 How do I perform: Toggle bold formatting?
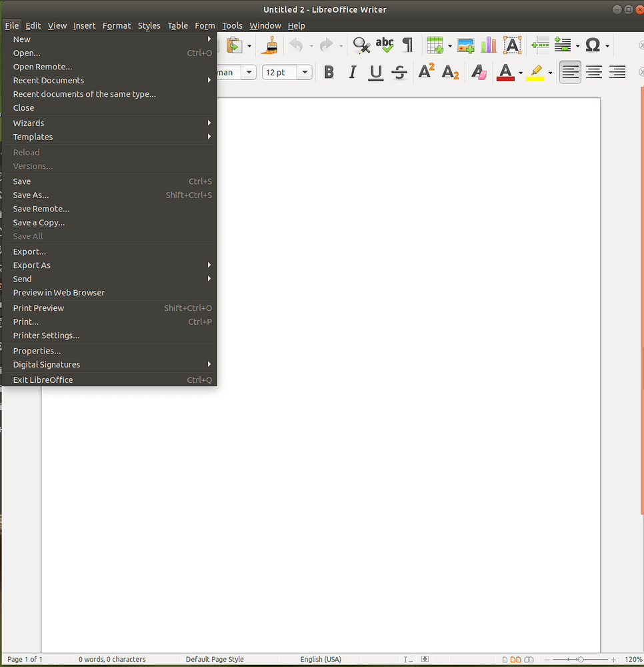tap(329, 72)
